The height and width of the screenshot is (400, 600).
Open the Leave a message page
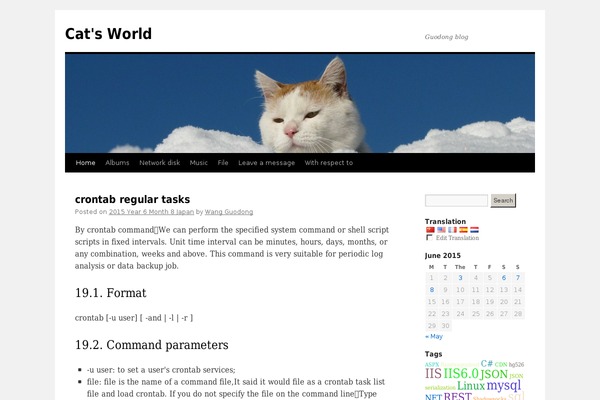pos(266,163)
